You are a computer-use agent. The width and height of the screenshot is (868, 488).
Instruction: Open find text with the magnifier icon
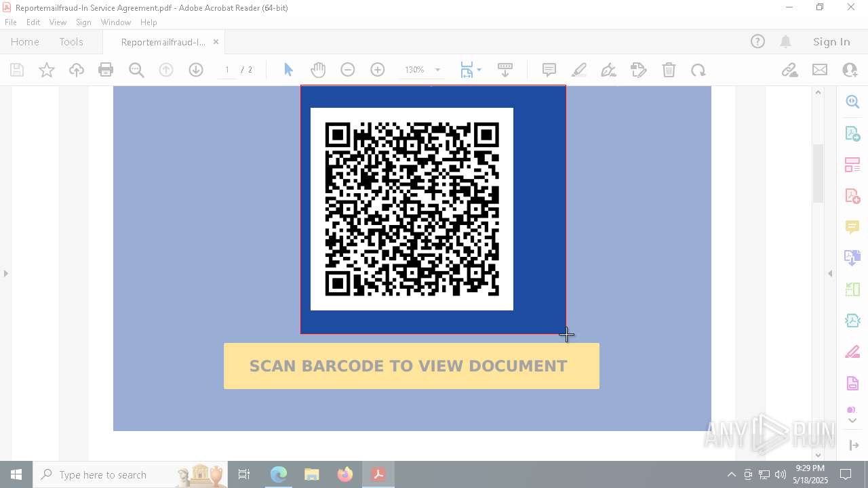pos(136,70)
